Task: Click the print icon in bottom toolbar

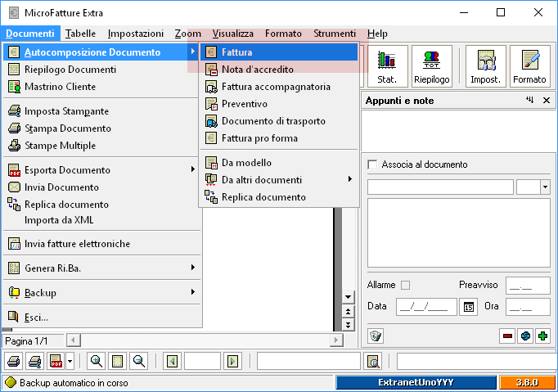Action: pos(14,362)
